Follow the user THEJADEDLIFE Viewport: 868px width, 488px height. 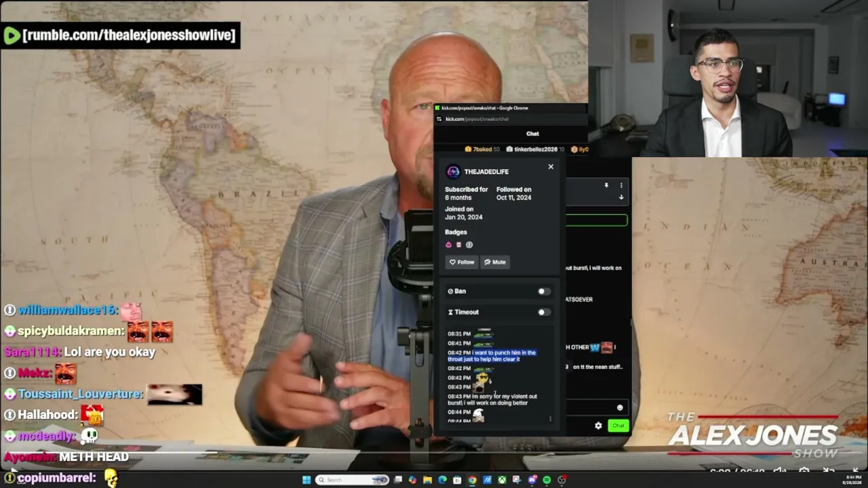coord(462,262)
